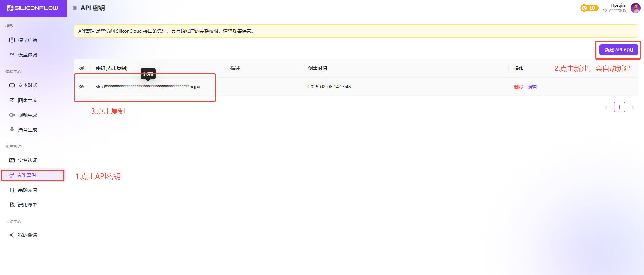Click the 图像生成 picture icon
This screenshot has width=644, height=275.
12,100
